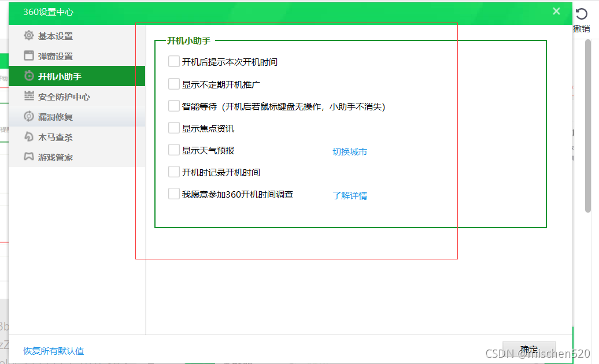Click 恢复所有默认值 link
Image resolution: width=599 pixels, height=364 pixels.
pos(53,351)
